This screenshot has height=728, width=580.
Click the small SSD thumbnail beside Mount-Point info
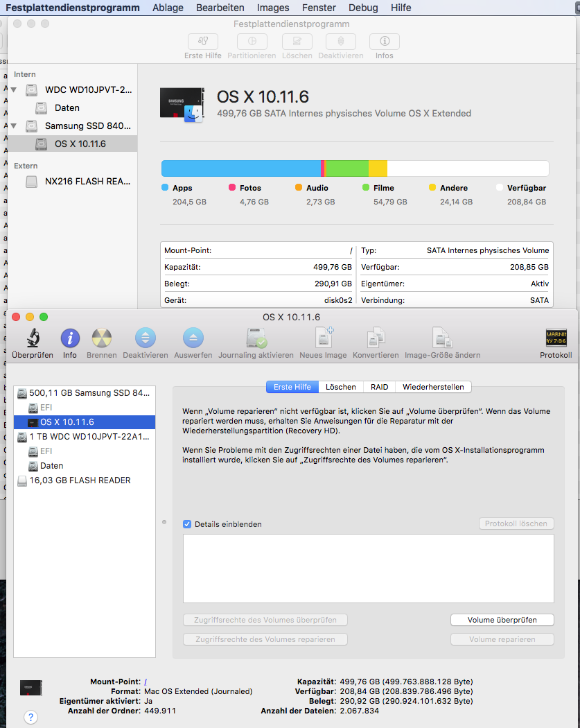click(x=31, y=688)
